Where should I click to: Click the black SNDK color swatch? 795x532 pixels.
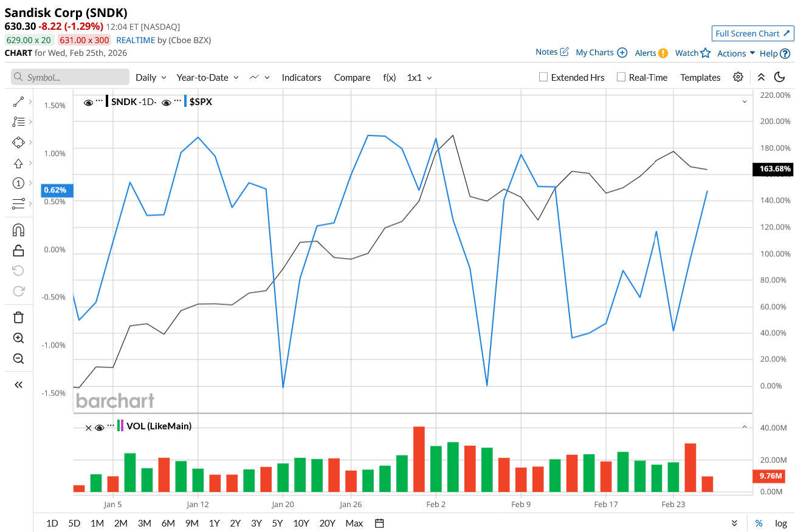[x=108, y=101]
